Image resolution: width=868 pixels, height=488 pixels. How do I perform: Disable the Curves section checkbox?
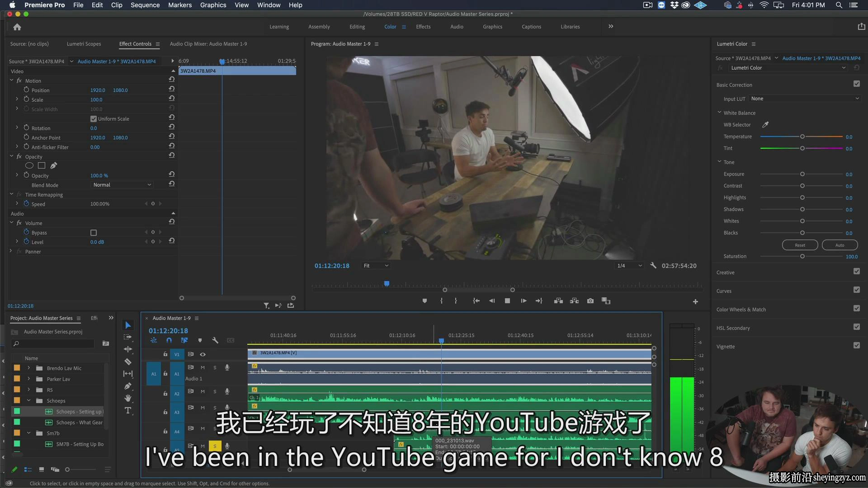[x=857, y=290]
